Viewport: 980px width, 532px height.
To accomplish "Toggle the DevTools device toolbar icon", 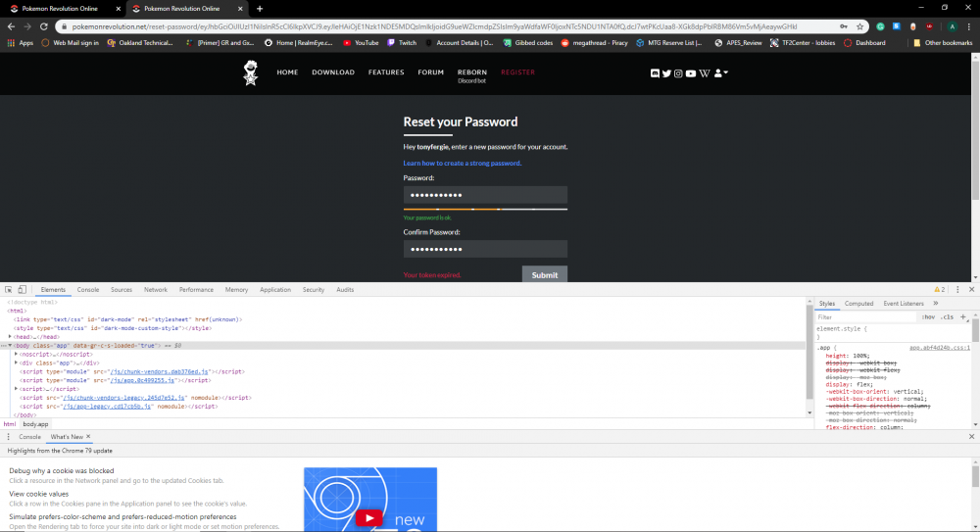I will [24, 290].
